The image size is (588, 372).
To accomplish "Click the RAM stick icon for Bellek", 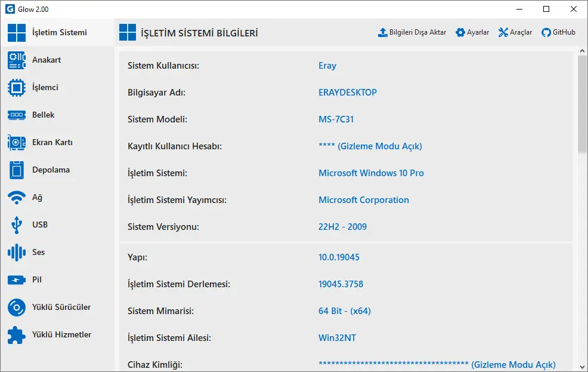I will pyautogui.click(x=17, y=115).
